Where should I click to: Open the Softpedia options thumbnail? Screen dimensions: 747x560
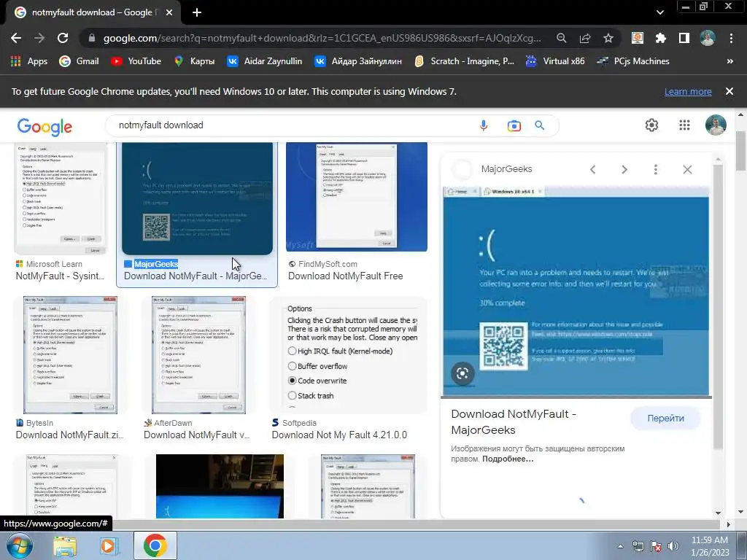348,355
